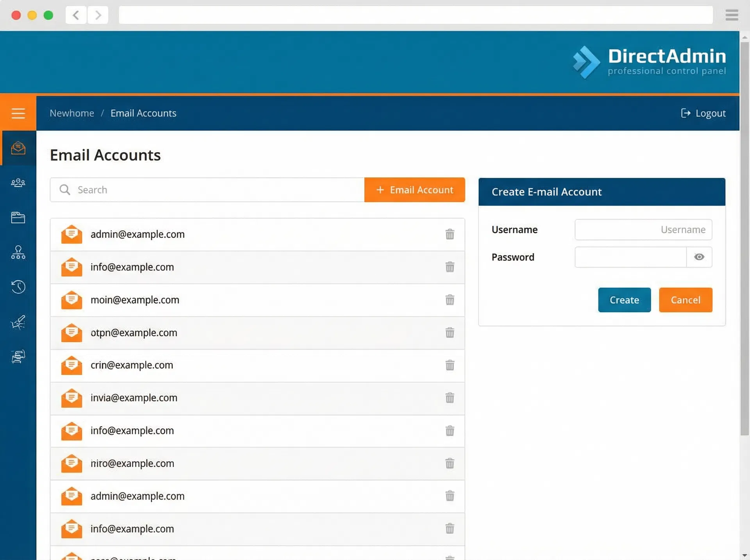Click the orange envelope beside crin@example.com
This screenshot has height=560, width=750.
71,365
